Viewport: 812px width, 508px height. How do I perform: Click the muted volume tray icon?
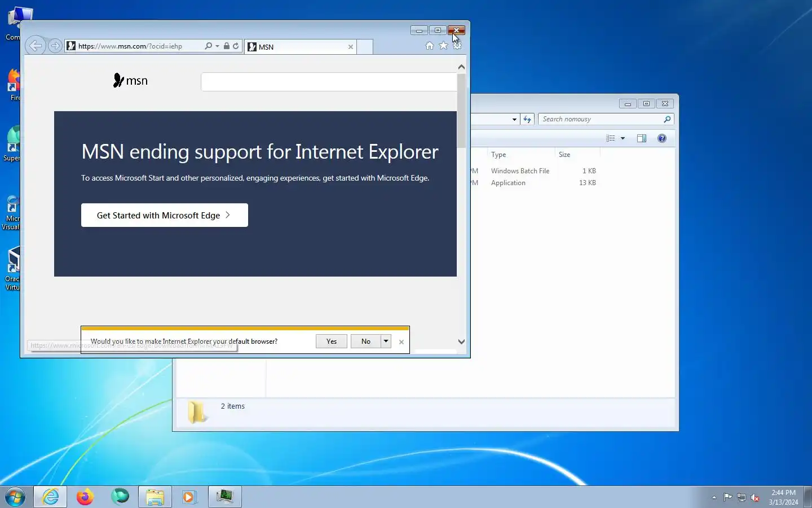pos(755,497)
